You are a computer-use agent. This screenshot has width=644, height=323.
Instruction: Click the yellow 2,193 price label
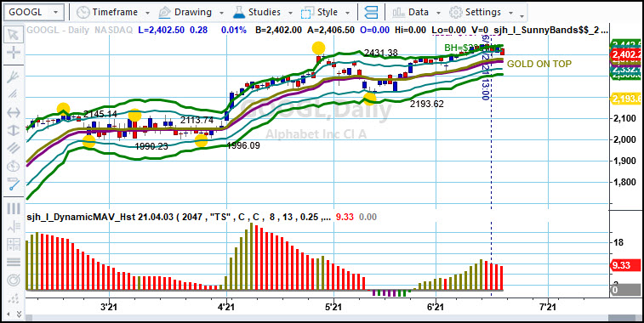626,99
